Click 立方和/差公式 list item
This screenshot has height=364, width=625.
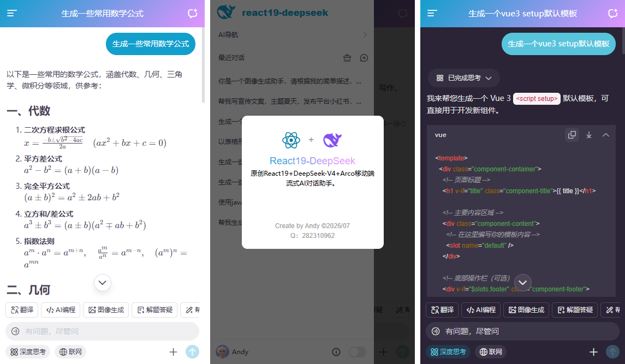point(49,214)
